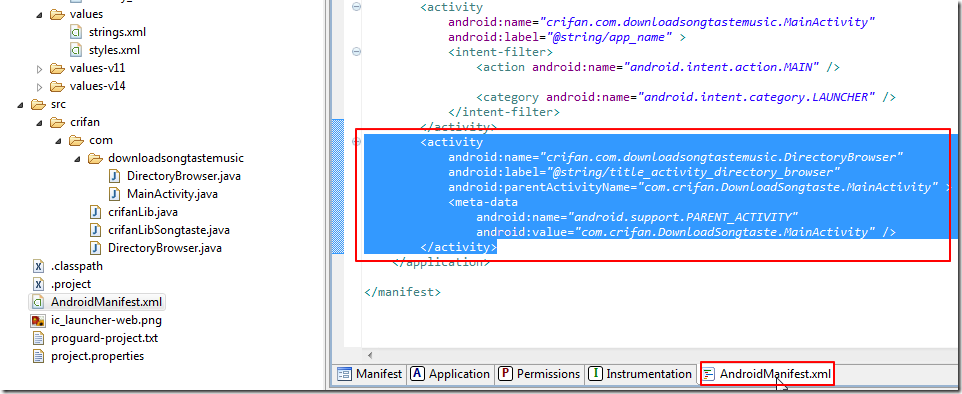962x394 pixels.
Task: Select ic_launcher-web.png image file
Action: (106, 320)
